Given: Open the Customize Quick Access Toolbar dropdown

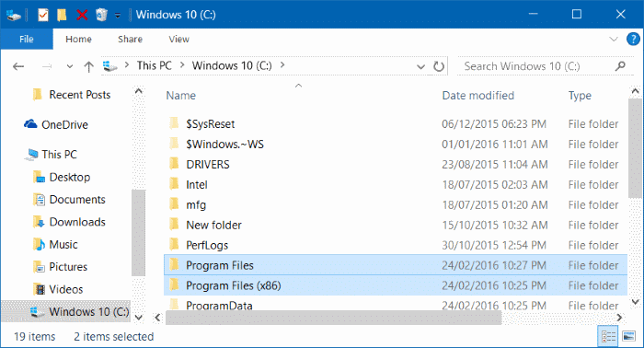Looking at the screenshot, I should [x=118, y=16].
